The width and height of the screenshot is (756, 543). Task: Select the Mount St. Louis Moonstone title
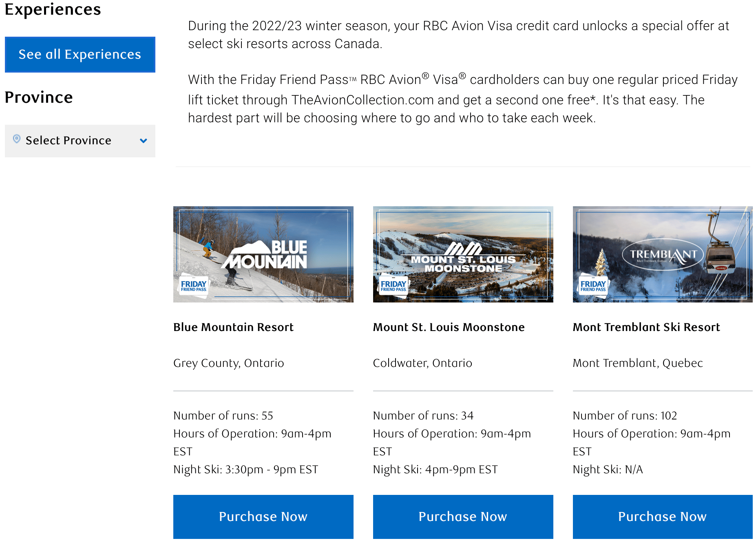(449, 327)
